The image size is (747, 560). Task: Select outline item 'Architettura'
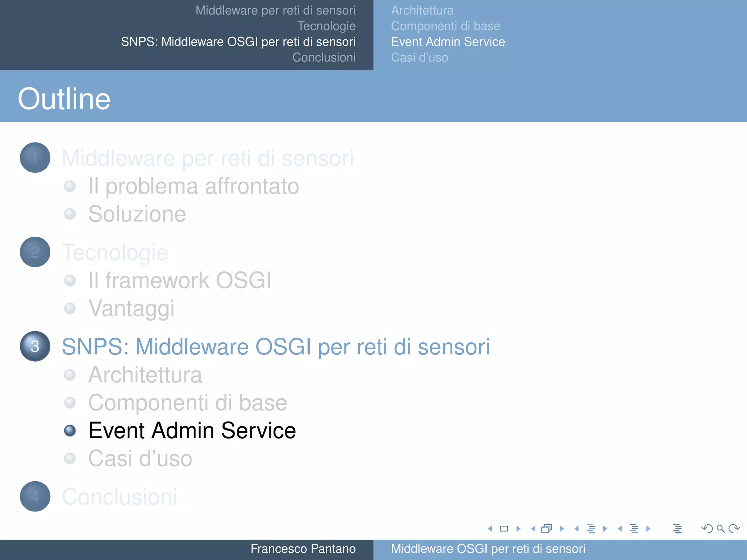[x=145, y=375]
